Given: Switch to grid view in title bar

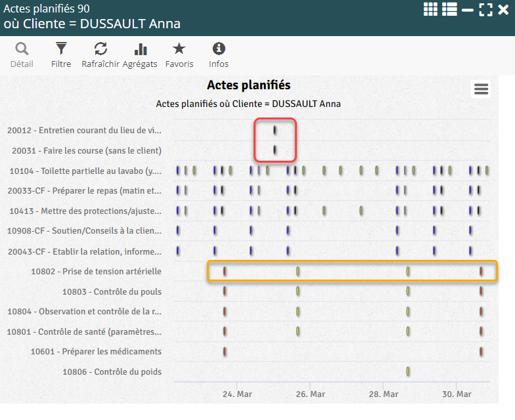Looking at the screenshot, I should click(430, 9).
